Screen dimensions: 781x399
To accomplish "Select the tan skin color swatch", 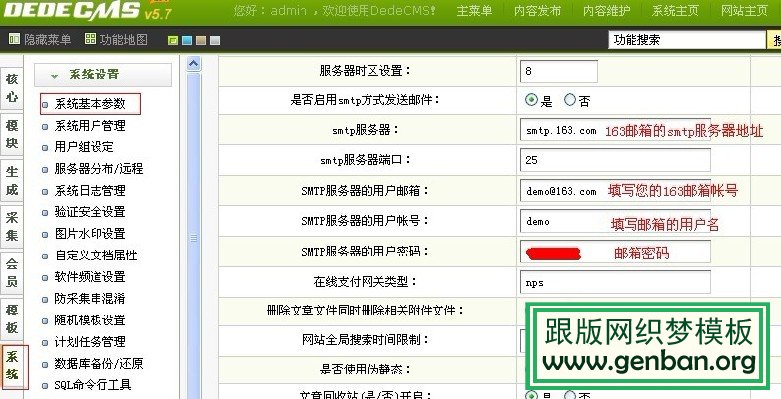I will (201, 41).
